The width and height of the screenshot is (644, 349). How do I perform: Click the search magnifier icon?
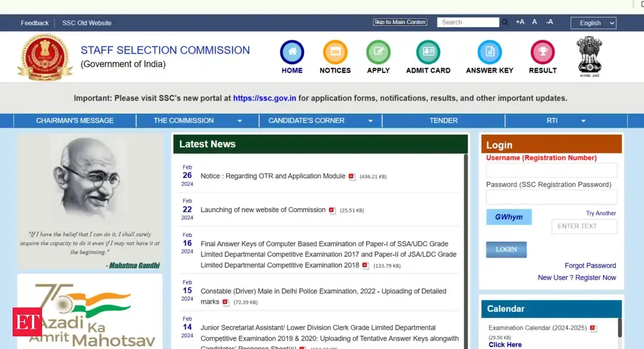504,22
